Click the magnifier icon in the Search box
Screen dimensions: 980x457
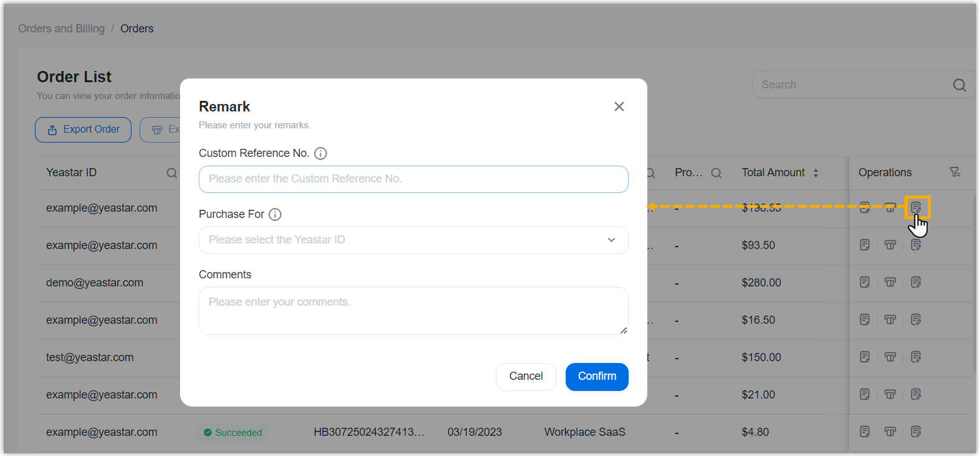pyautogui.click(x=959, y=85)
